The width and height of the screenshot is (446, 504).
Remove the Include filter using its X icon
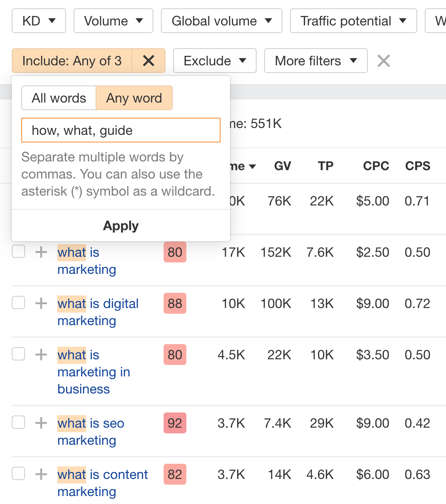coord(148,61)
